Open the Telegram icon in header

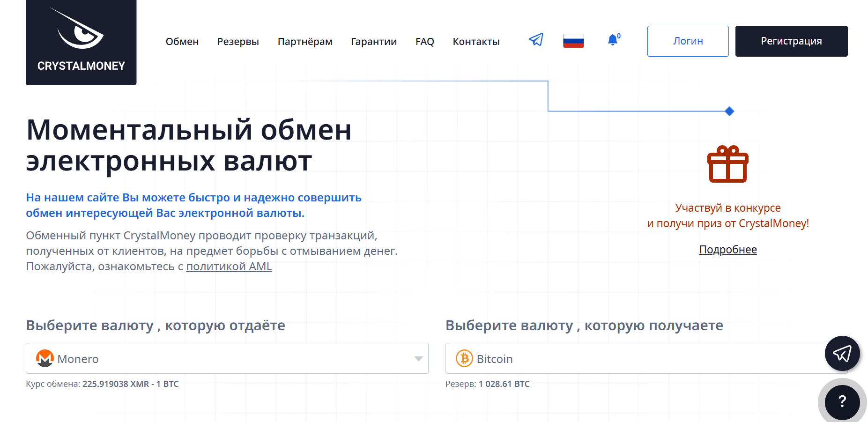[536, 40]
